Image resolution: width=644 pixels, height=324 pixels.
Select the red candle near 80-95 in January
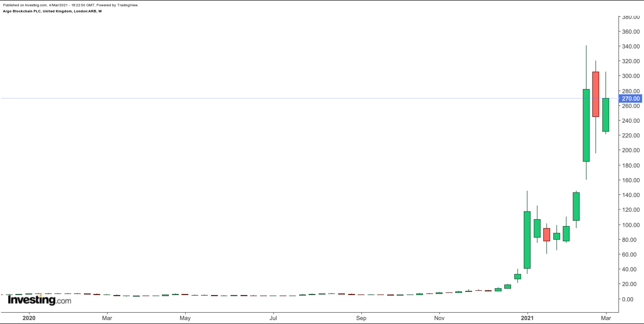pos(547,235)
